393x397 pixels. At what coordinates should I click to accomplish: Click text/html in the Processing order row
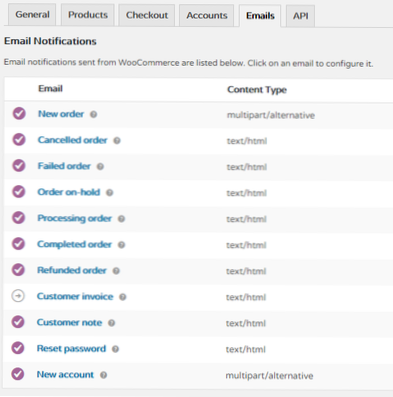click(x=246, y=219)
